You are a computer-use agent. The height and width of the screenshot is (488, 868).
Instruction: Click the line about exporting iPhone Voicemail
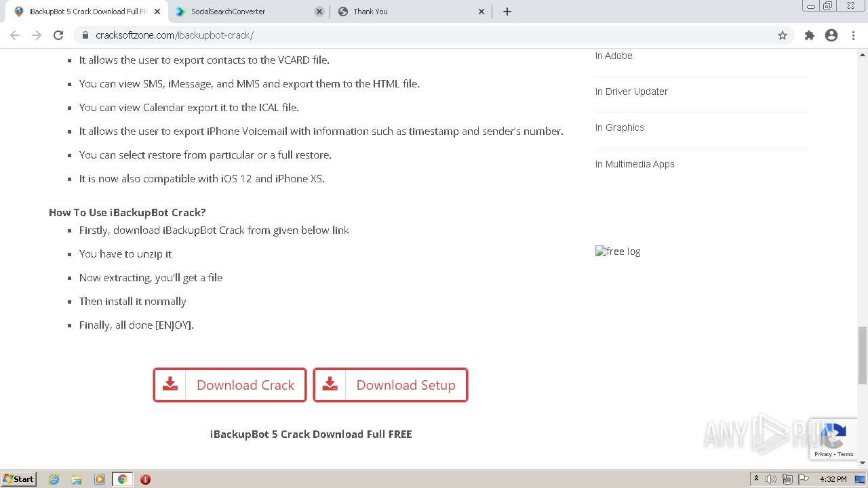pos(321,131)
